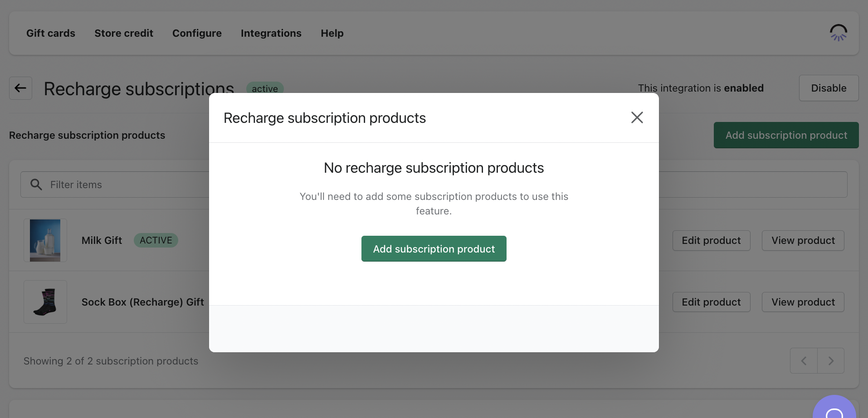Click the 'This integration is enabled' text
Viewport: 868px width, 418px height.
pyautogui.click(x=701, y=88)
